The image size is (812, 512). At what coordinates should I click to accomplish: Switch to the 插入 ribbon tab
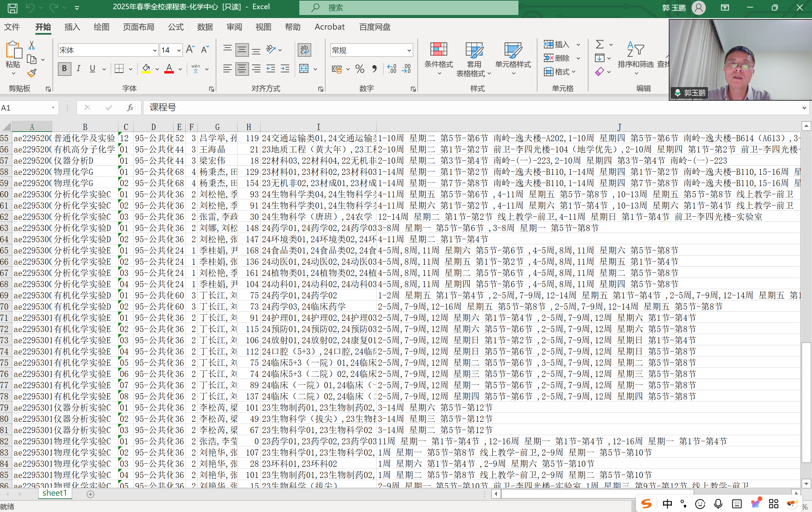coord(72,27)
